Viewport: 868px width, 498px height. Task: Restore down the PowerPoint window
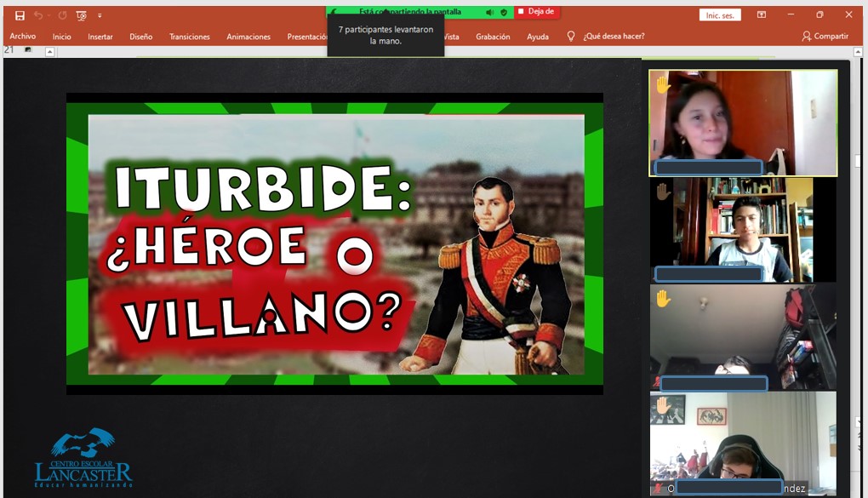click(x=819, y=15)
